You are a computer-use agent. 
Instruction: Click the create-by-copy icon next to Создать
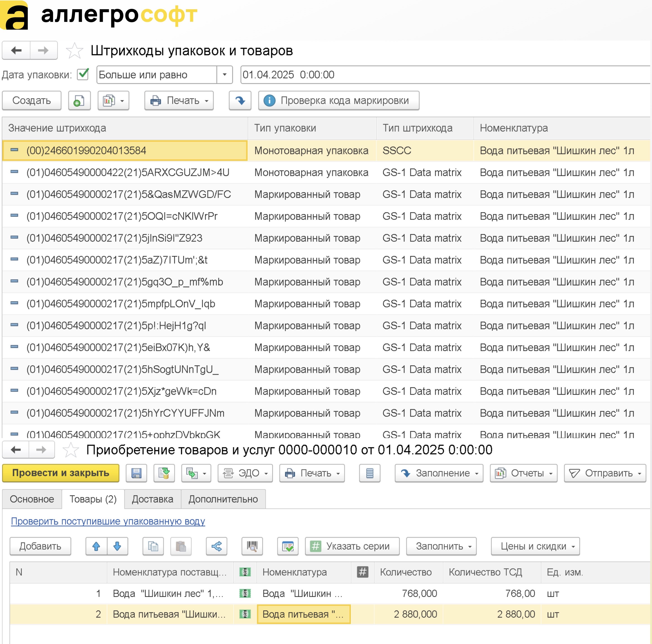79,101
